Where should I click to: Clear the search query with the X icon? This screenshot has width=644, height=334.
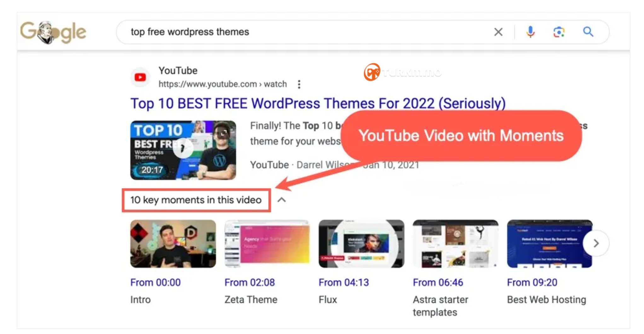(498, 32)
